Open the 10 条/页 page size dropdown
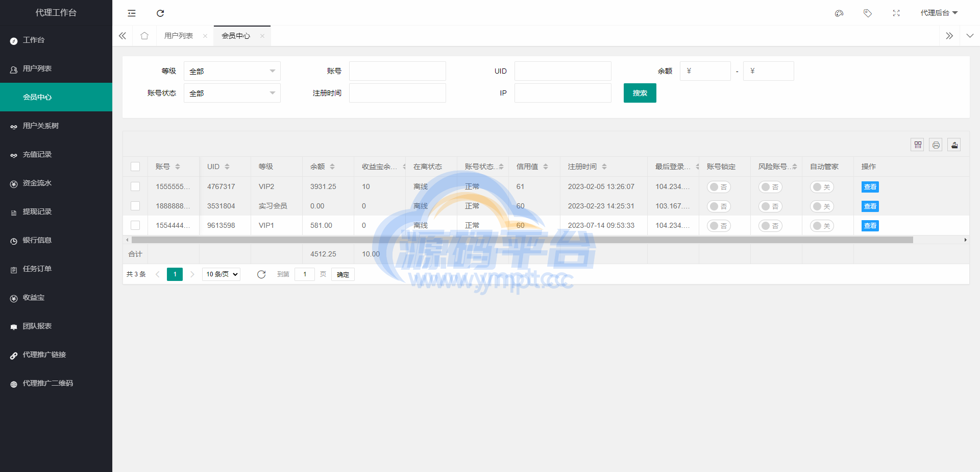The width and height of the screenshot is (980, 472). [221, 274]
